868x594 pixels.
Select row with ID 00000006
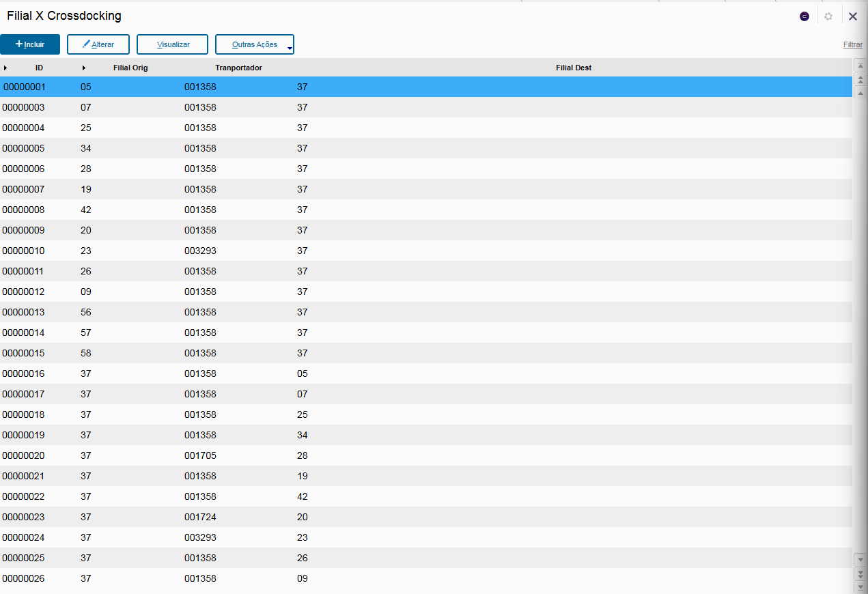tap(426, 169)
